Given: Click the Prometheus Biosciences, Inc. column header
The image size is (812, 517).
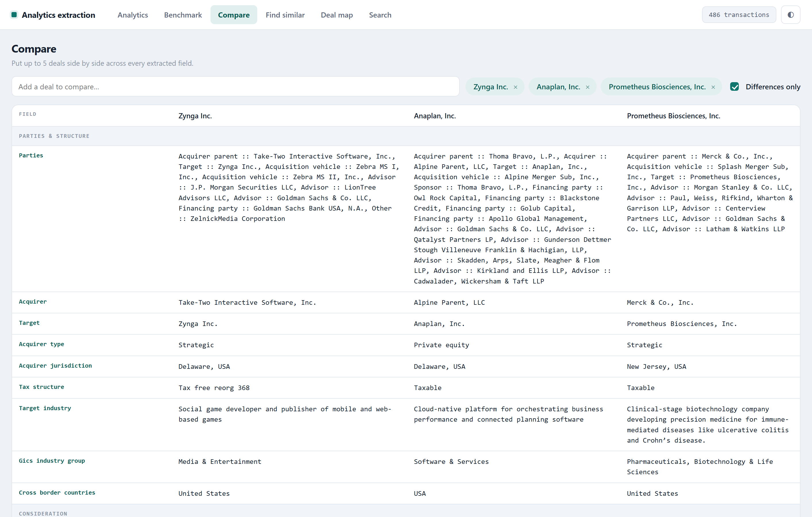Looking at the screenshot, I should click(673, 116).
